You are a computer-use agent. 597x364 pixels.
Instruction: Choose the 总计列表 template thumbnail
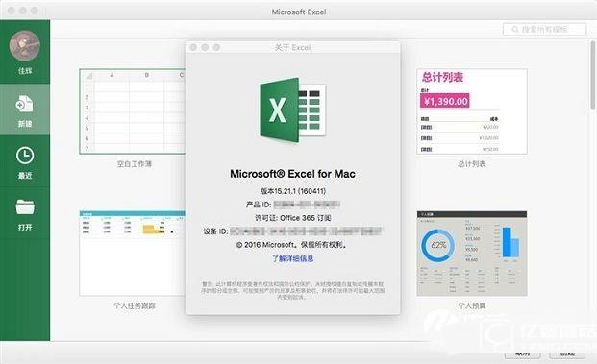point(472,111)
